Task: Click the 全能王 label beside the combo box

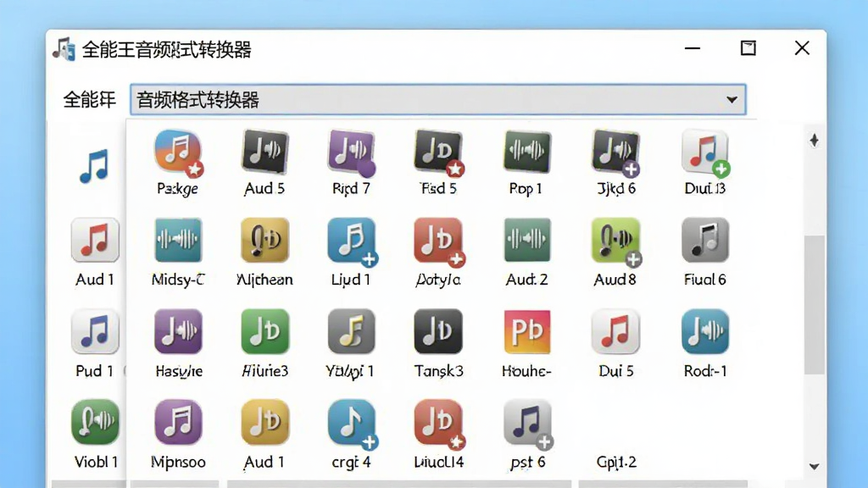Action: pyautogui.click(x=89, y=100)
